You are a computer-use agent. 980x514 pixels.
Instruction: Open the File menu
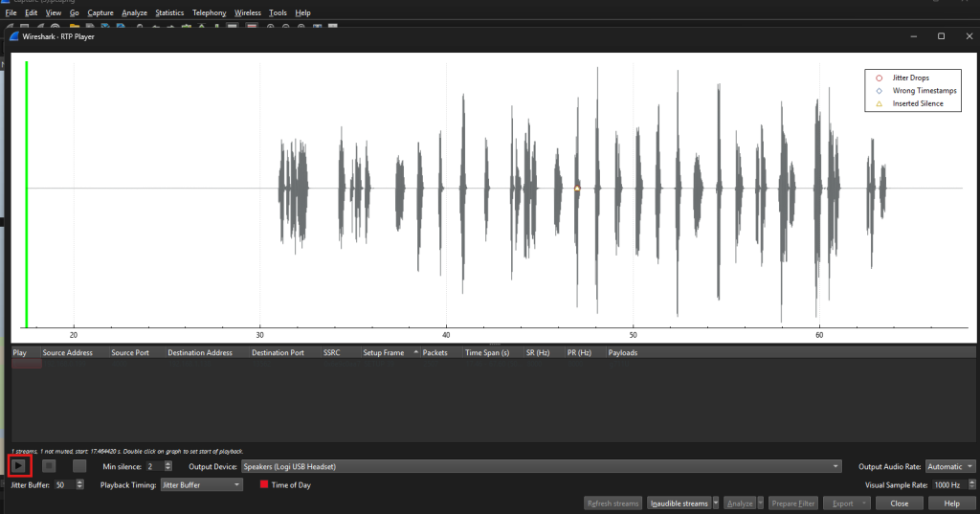pos(11,12)
